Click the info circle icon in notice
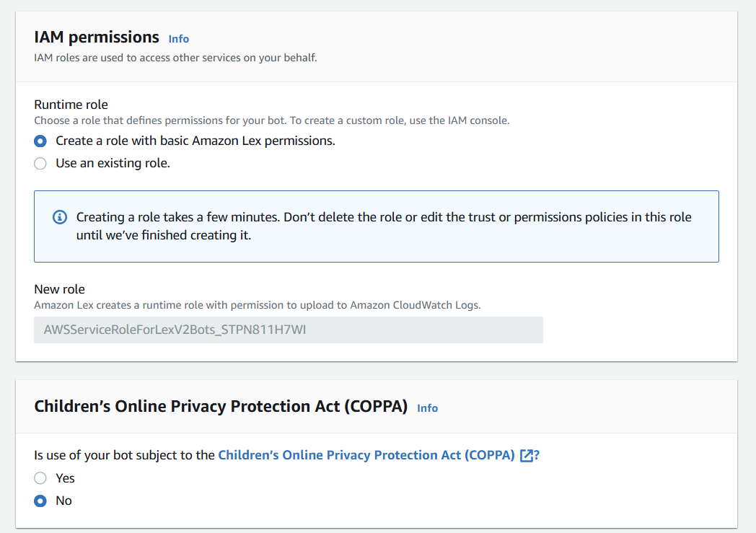The image size is (756, 533). 60,217
